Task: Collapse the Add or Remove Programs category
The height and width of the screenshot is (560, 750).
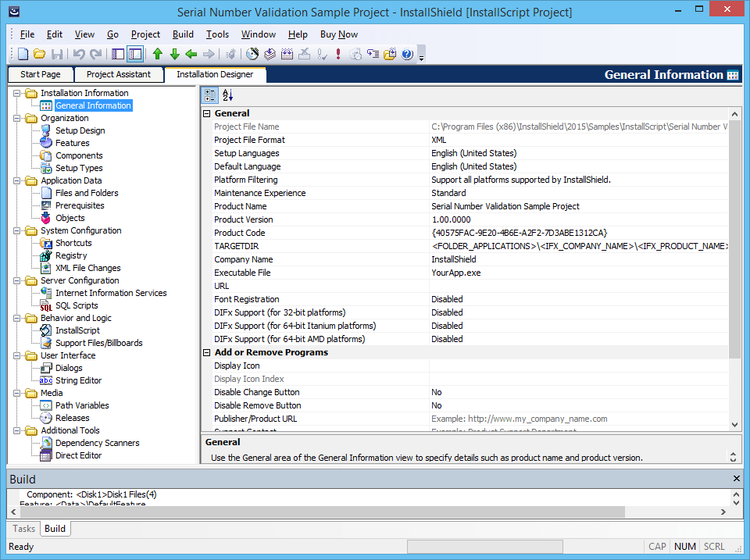Action: (x=206, y=351)
